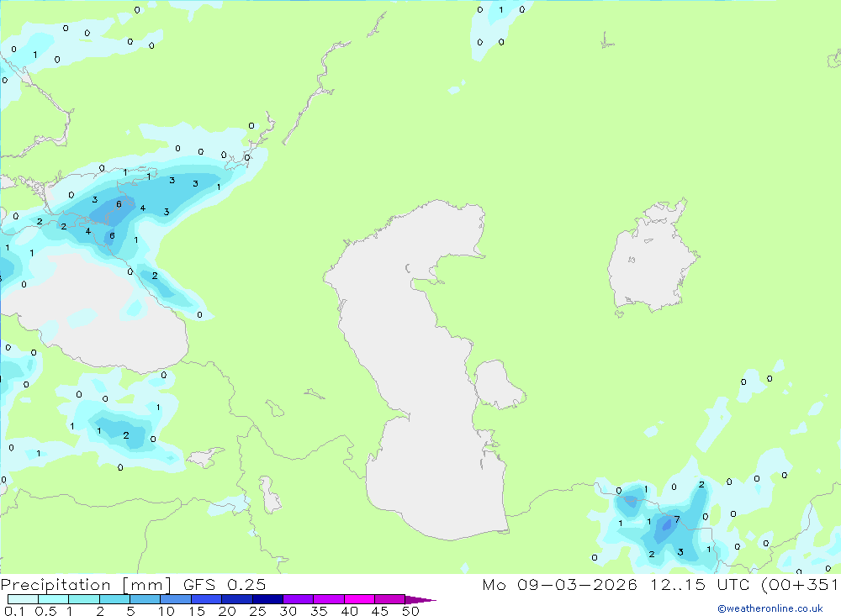Click the 1–2 mm legend color box
This screenshot has width=841, height=616.
pos(83,599)
